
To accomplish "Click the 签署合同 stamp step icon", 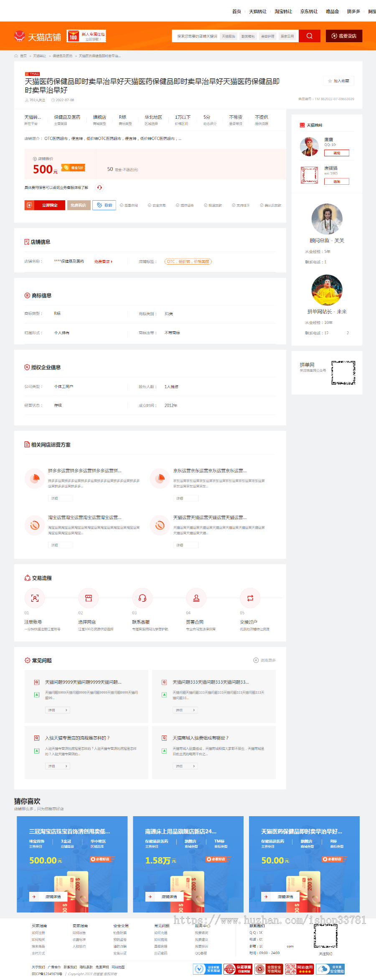I will [196, 598].
